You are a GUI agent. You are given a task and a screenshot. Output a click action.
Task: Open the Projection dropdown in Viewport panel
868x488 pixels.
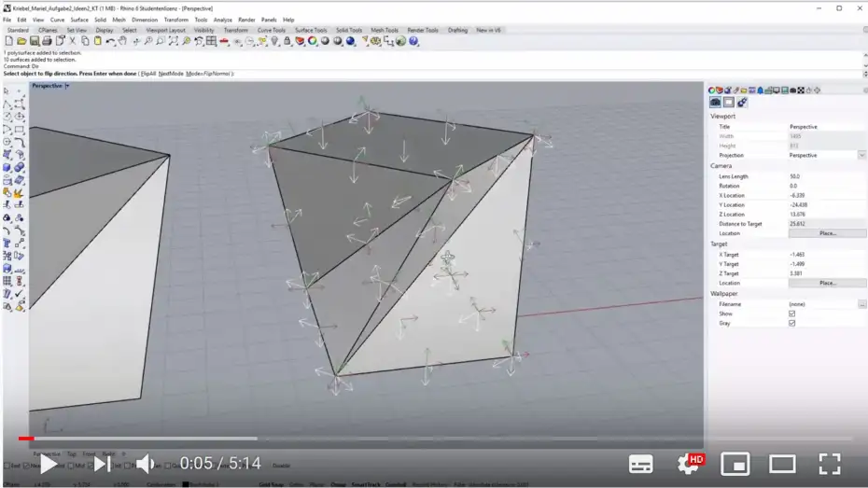pyautogui.click(x=861, y=156)
